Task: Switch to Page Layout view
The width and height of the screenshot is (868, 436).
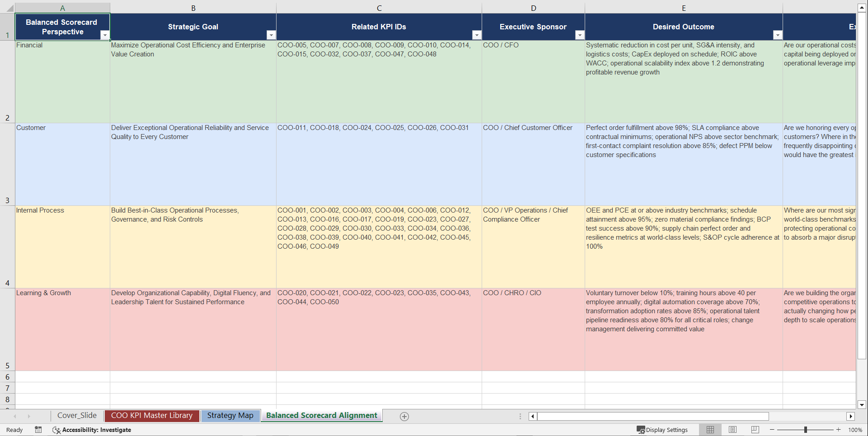Action: 733,430
